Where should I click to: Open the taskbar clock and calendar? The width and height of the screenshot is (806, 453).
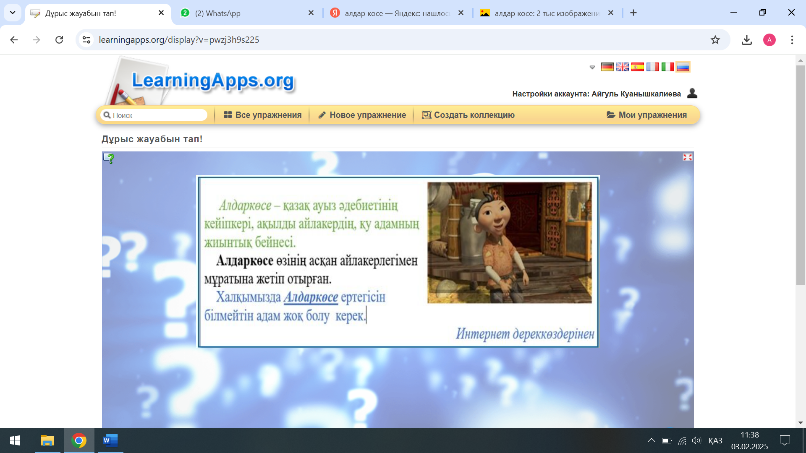(749, 441)
